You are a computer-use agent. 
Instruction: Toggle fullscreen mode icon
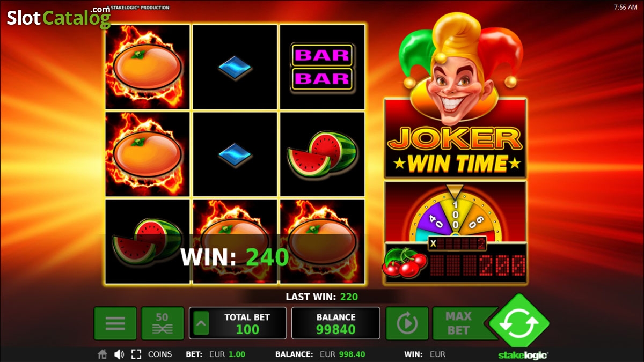click(136, 354)
